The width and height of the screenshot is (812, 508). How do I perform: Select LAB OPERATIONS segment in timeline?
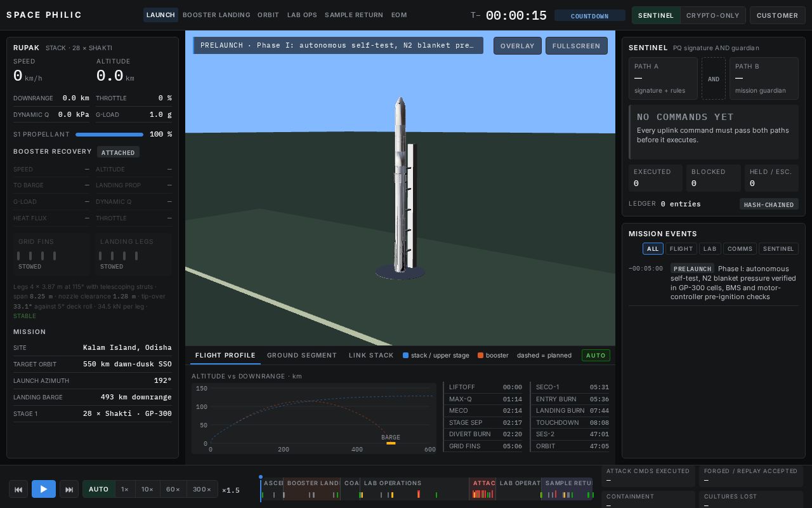coord(414,489)
